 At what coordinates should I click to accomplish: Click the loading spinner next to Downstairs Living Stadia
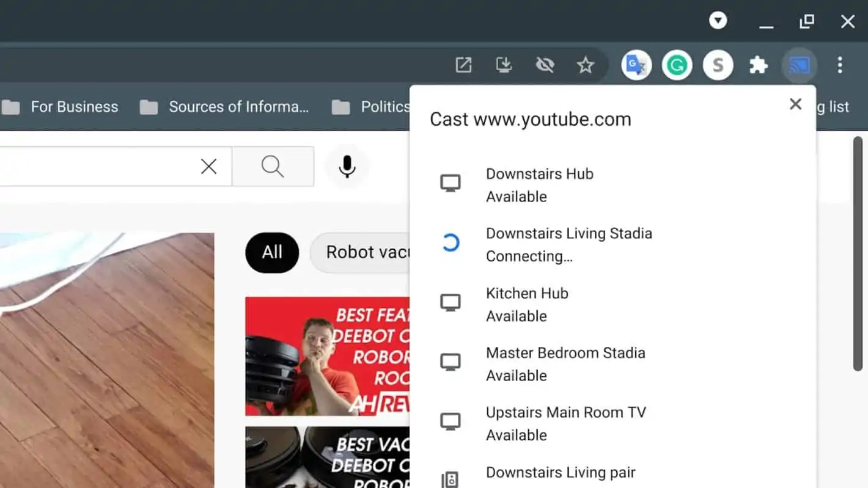point(451,243)
